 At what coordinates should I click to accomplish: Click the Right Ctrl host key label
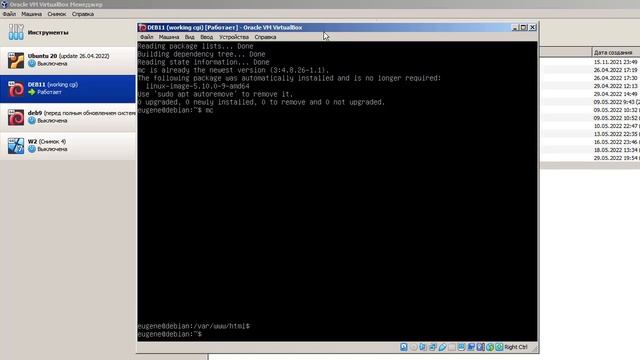point(516,347)
